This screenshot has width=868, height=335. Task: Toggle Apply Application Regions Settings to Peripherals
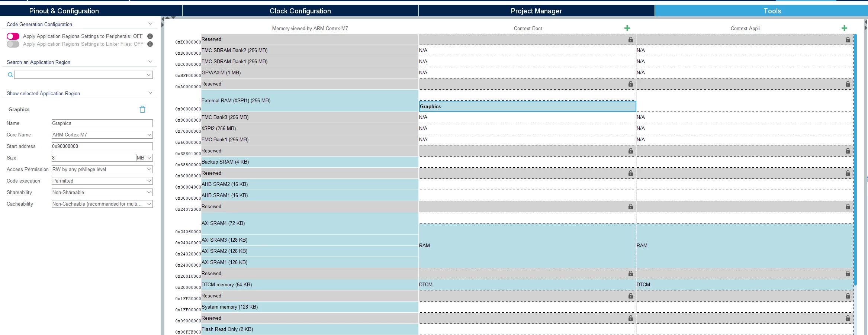13,36
